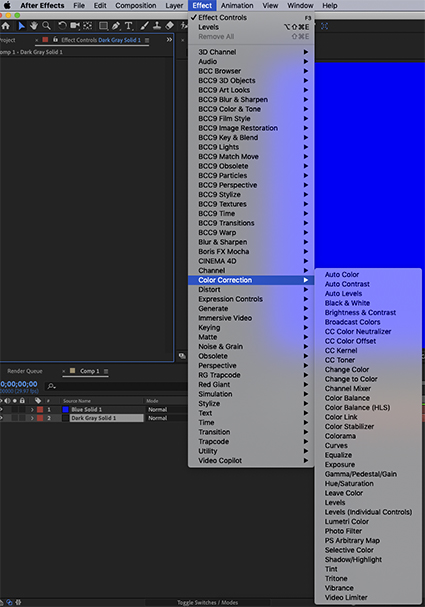
Task: Select the Pen tool
Action: (116, 26)
